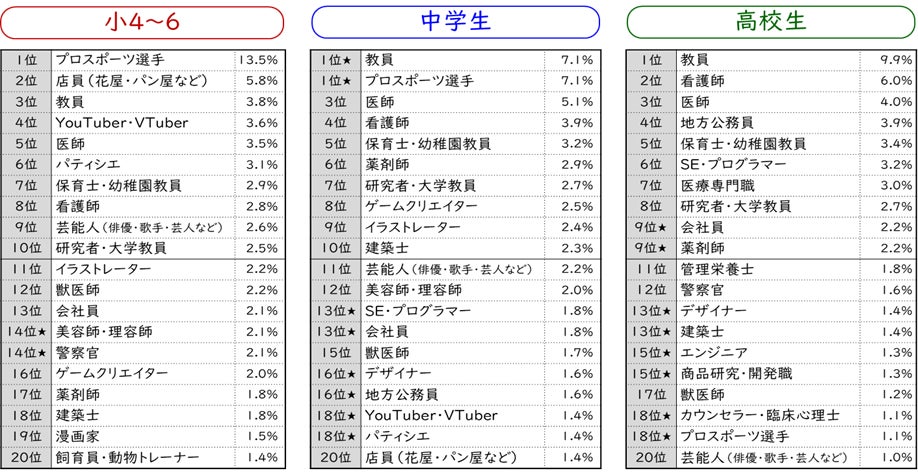Open the 高校生 header pill
The height and width of the screenshot is (476, 918).
(769, 22)
